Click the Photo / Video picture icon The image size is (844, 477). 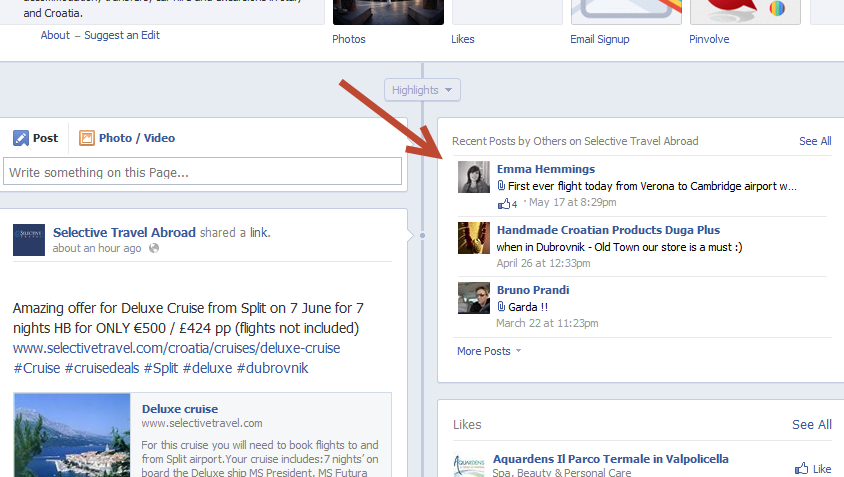pos(87,138)
